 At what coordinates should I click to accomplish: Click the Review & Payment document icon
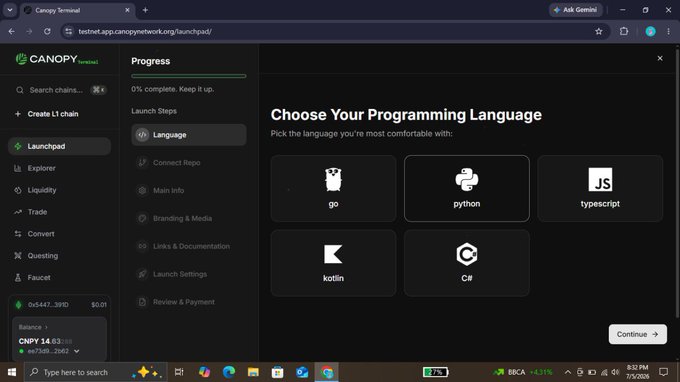(142, 302)
